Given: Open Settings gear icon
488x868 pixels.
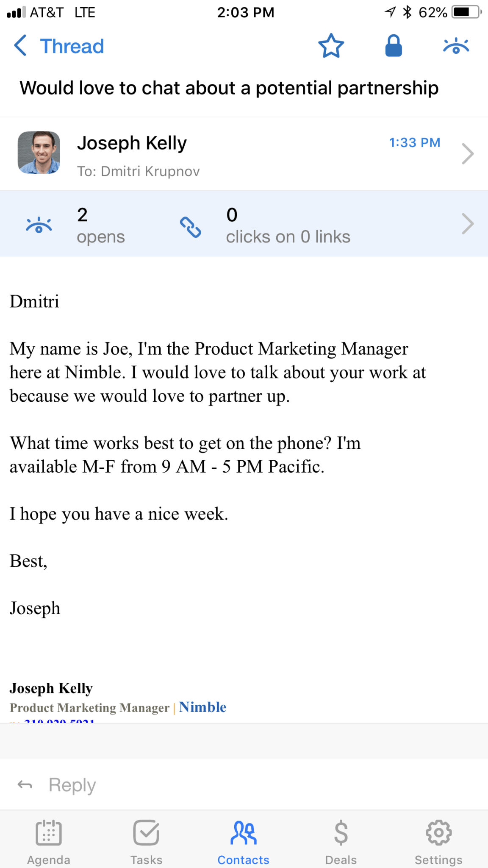Looking at the screenshot, I should [x=438, y=833].
